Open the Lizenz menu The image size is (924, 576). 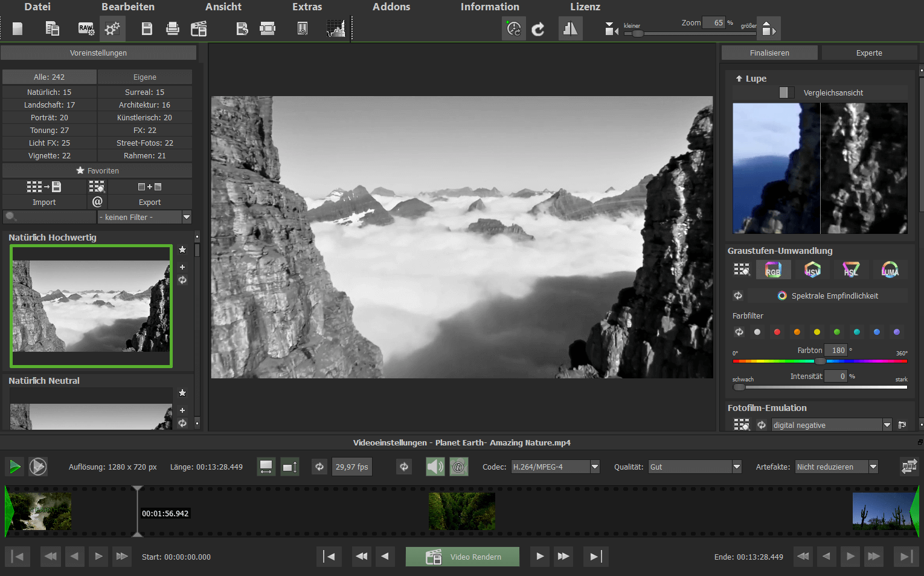585,7
